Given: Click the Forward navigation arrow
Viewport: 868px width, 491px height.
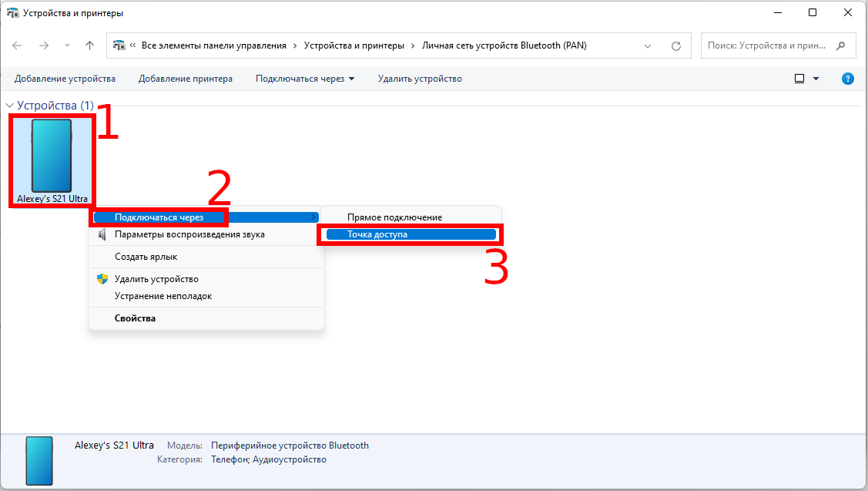Looking at the screenshot, I should point(44,45).
